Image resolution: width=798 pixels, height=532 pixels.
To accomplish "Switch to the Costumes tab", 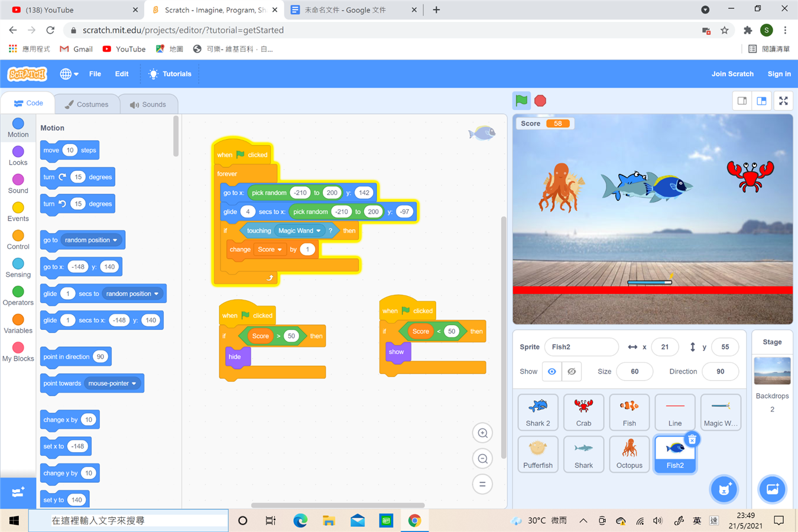I will 87,105.
